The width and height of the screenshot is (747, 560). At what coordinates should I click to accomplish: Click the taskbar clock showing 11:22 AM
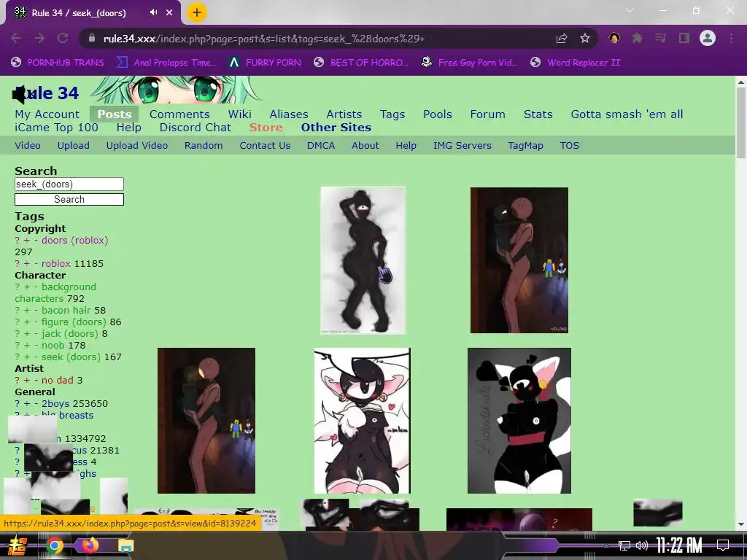click(679, 545)
